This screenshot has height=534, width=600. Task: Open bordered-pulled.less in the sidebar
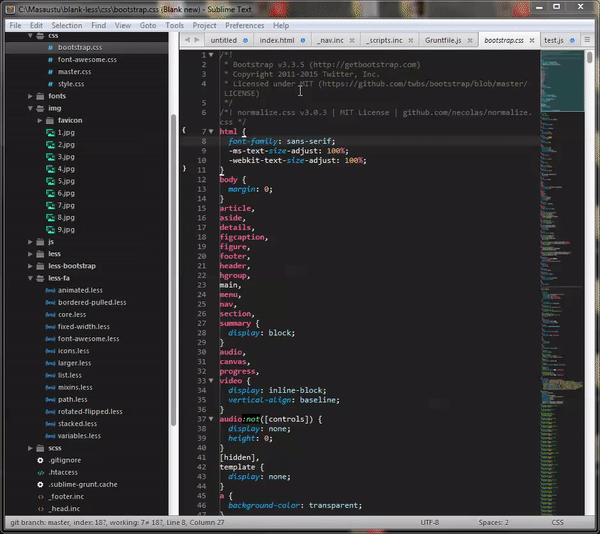pyautogui.click(x=92, y=303)
